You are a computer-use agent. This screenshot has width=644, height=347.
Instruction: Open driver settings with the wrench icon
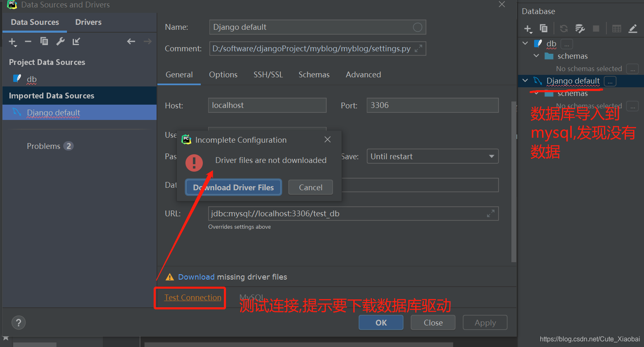[x=60, y=41]
